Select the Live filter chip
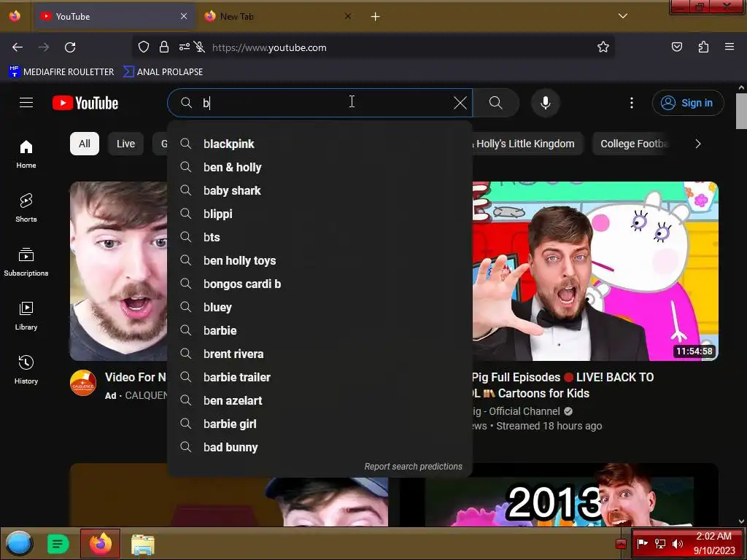747x560 pixels. [125, 144]
